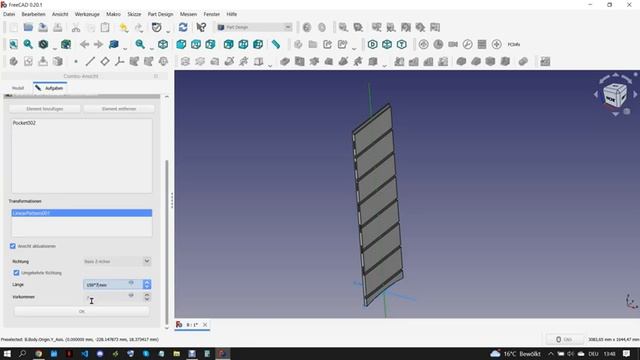Viewport: 640px width, 360px height.
Task: Click the weather widget in the taskbar
Action: pyautogui.click(x=516, y=353)
